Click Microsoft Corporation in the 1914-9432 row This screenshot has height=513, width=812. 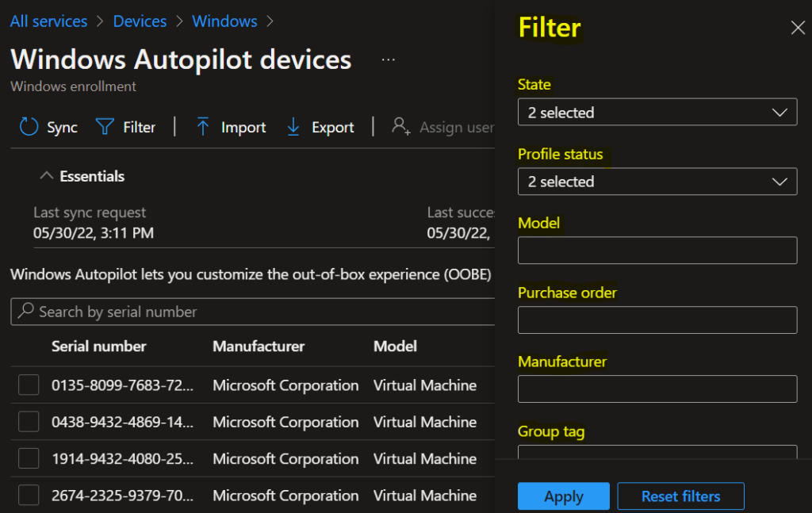click(x=285, y=458)
